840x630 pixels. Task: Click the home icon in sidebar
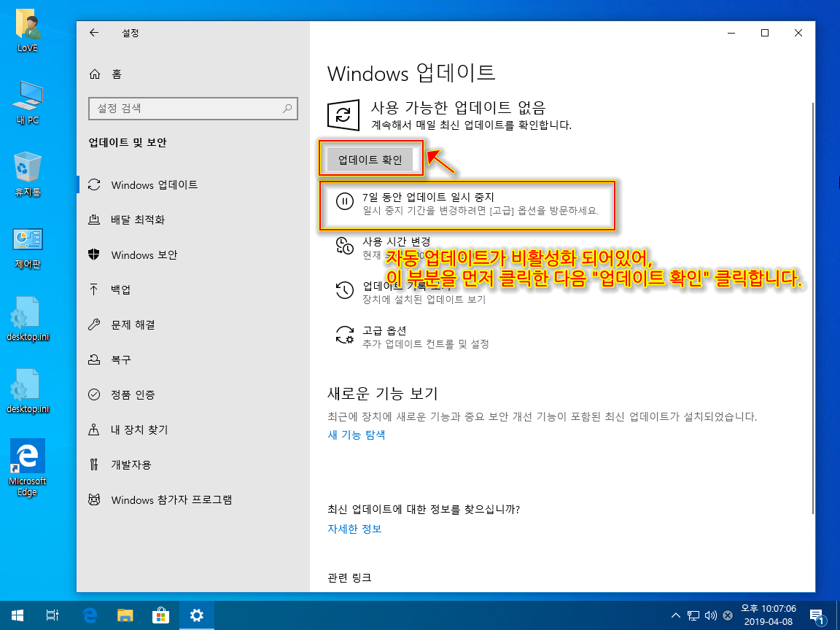click(94, 74)
